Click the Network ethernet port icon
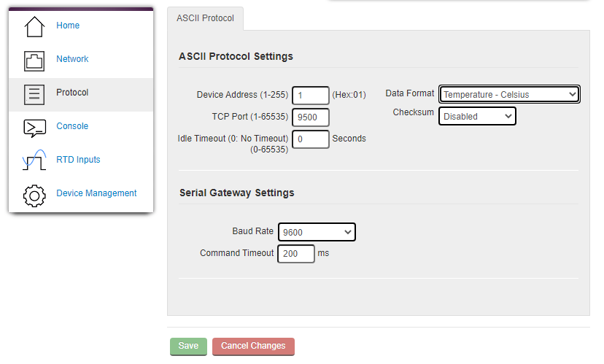This screenshot has width=604, height=364. click(x=34, y=61)
